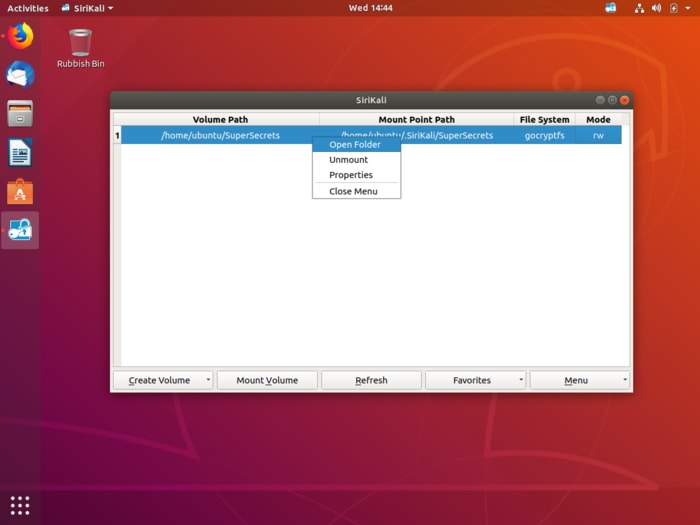
Task: Click Close Menu entry
Action: pos(356,191)
